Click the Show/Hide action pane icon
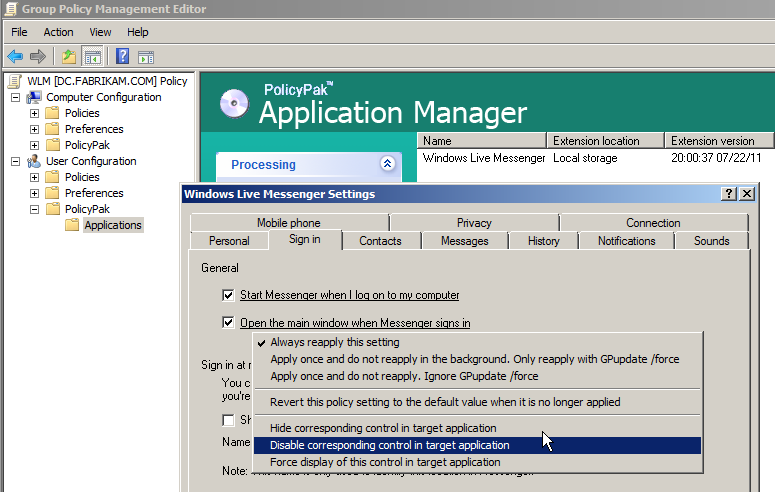775x492 pixels. 145,56
